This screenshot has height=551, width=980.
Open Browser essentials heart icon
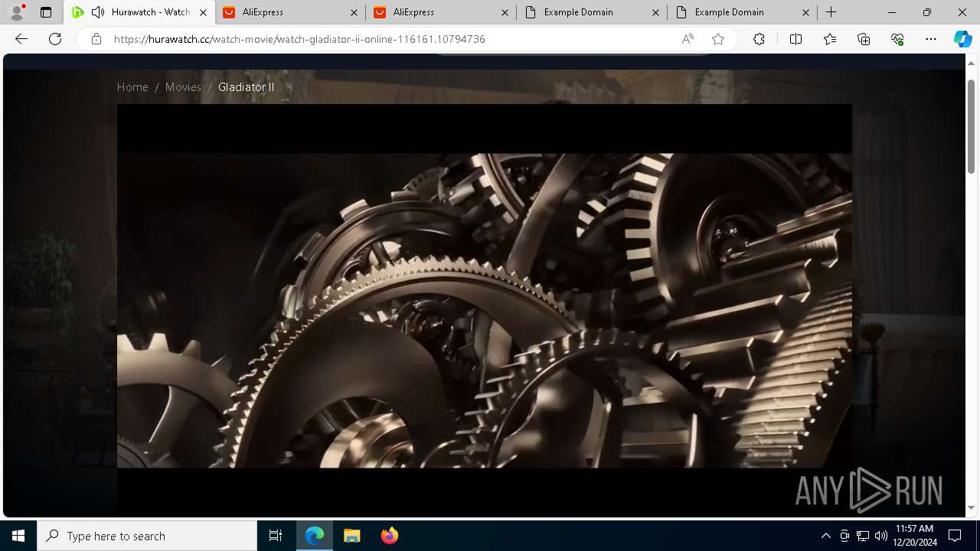(x=897, y=39)
